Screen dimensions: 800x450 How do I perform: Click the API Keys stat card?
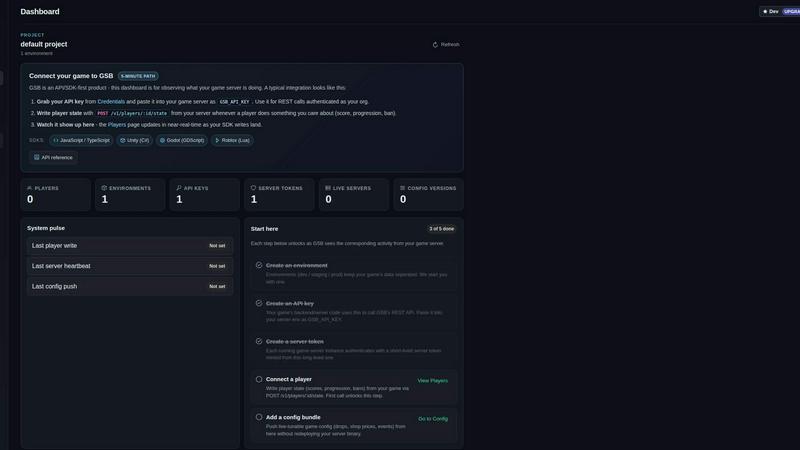click(x=205, y=194)
